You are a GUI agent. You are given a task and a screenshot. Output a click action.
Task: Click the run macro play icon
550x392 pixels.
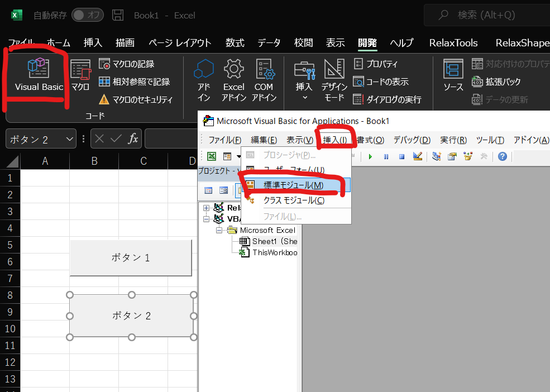pos(370,156)
